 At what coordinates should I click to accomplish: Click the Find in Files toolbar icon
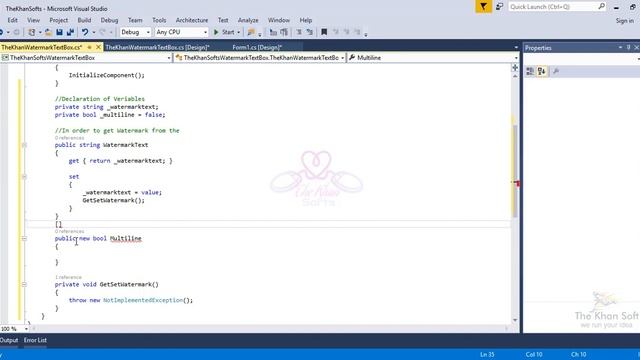pyautogui.click(x=251, y=32)
